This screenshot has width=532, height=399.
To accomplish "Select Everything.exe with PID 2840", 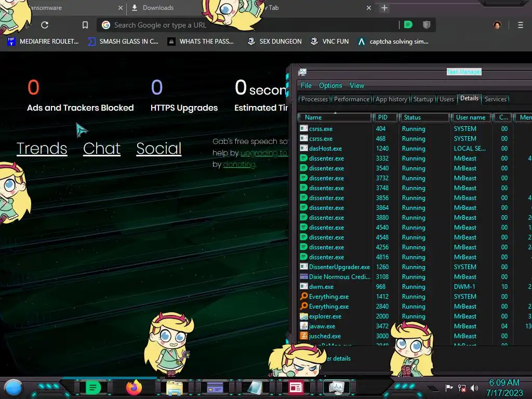I will pyautogui.click(x=414, y=307).
